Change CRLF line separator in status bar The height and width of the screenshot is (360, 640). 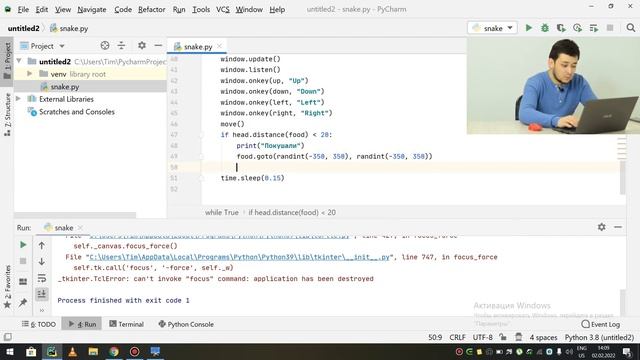click(457, 337)
